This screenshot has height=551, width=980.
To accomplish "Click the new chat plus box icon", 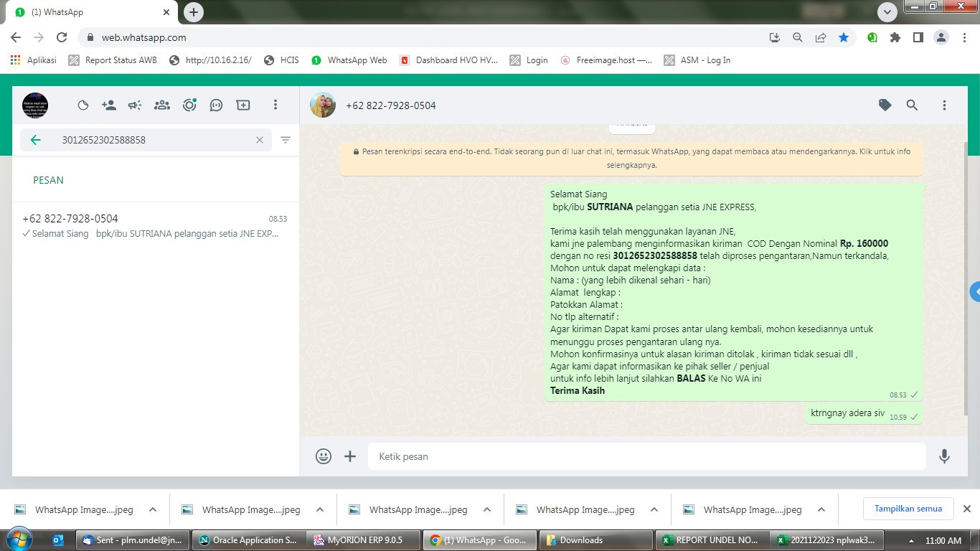I will [243, 105].
